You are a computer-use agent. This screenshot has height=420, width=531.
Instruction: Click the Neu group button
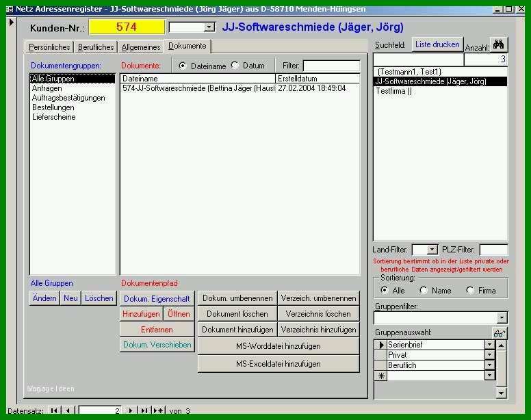[70, 298]
